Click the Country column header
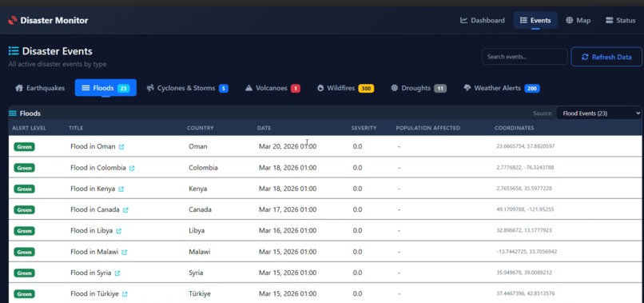 click(200, 128)
